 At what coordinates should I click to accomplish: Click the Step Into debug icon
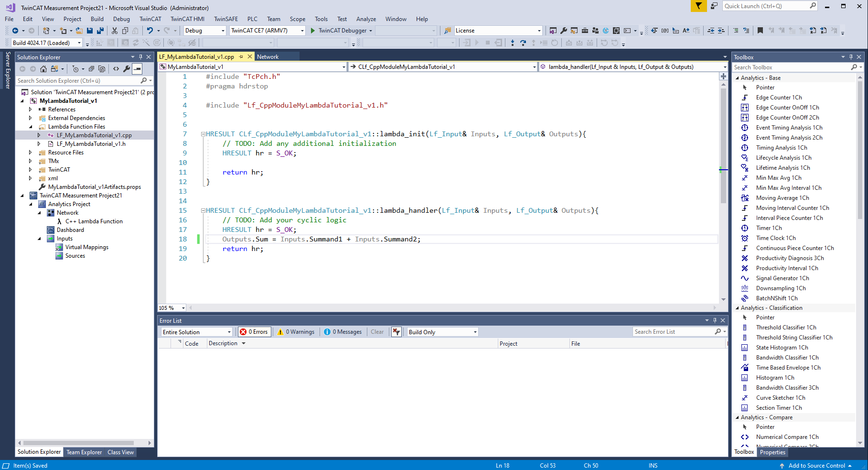513,43
